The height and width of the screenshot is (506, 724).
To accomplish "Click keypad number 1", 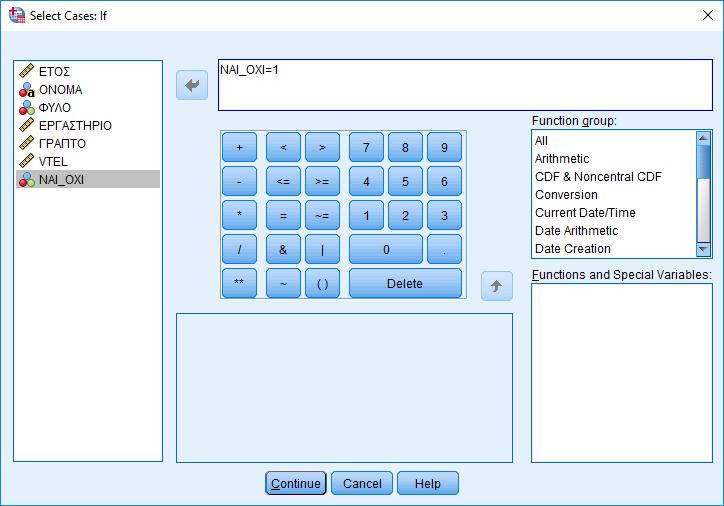I will pos(366,215).
